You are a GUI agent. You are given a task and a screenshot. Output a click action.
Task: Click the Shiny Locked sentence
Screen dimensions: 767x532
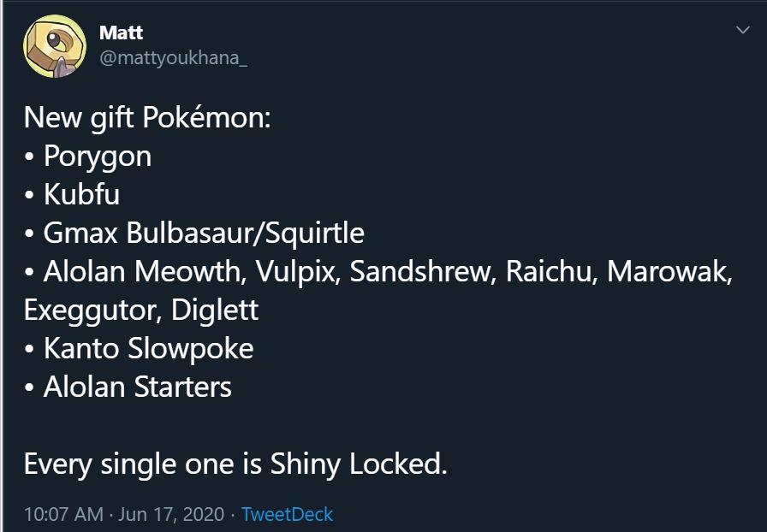[235, 464]
